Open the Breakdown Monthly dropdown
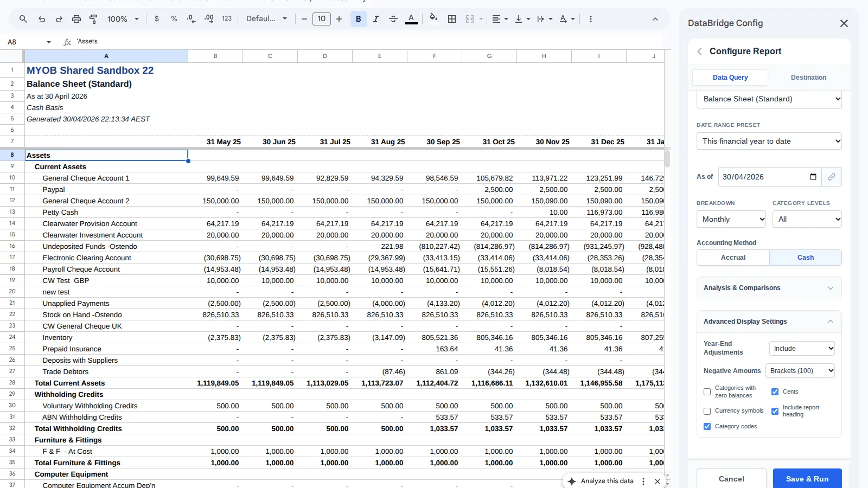 731,220
